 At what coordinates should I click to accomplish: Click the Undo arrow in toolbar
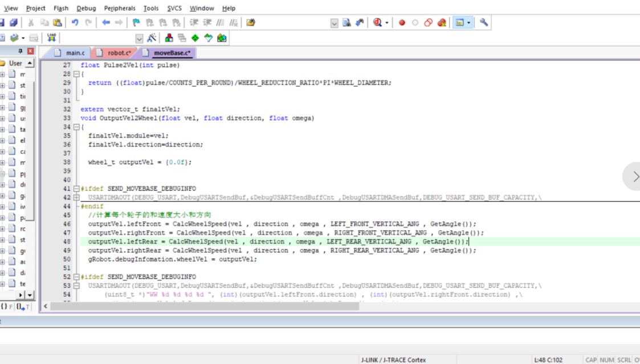(x=75, y=23)
